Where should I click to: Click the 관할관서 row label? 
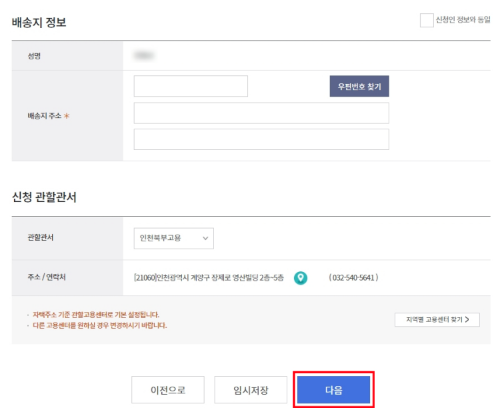40,237
